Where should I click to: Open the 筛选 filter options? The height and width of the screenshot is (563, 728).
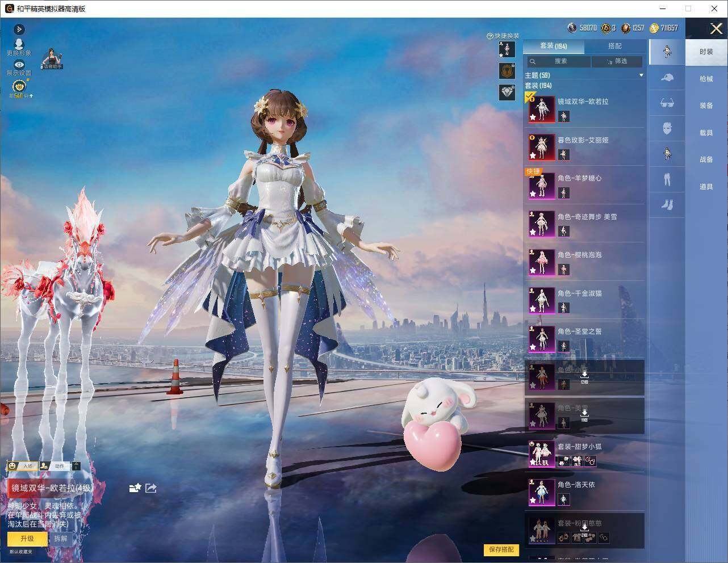617,61
